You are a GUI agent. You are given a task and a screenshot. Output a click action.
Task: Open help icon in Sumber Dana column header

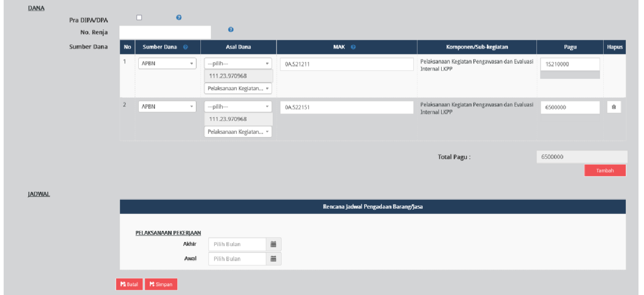click(x=186, y=47)
